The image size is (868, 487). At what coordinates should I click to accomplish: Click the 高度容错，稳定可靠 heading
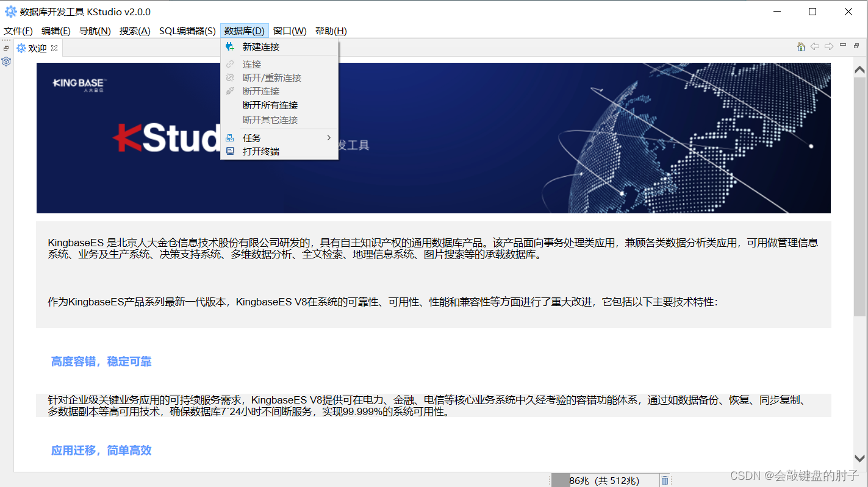(101, 362)
